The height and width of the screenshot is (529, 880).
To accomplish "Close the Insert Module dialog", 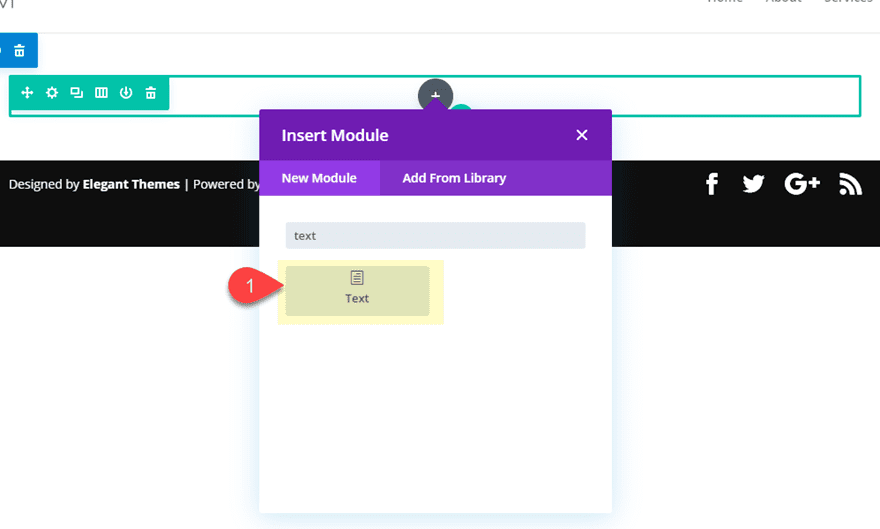I will 582,135.
